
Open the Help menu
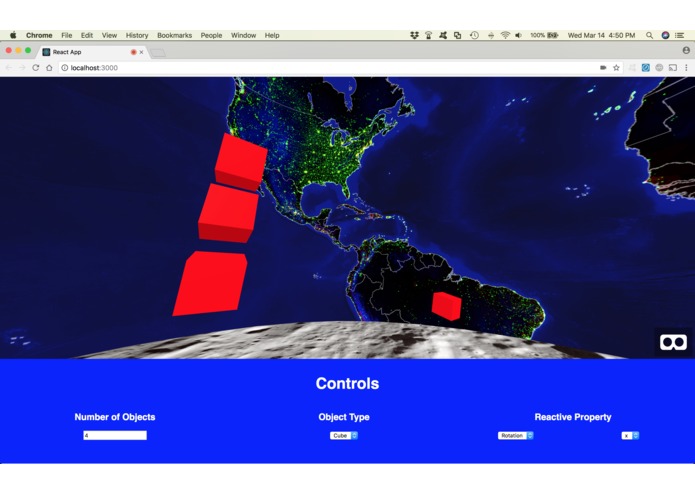[x=272, y=35]
